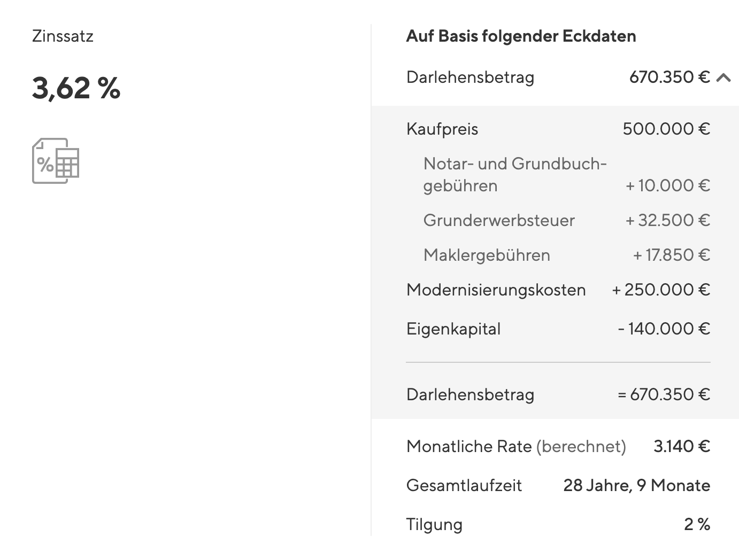Click the 670.350 € loan amount header
The height and width of the screenshot is (560, 739).
(x=669, y=77)
